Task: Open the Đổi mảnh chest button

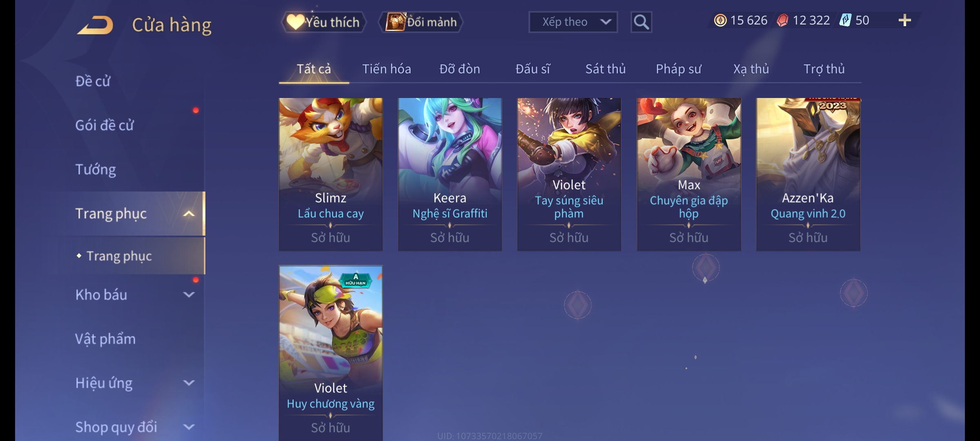Action: [421, 22]
